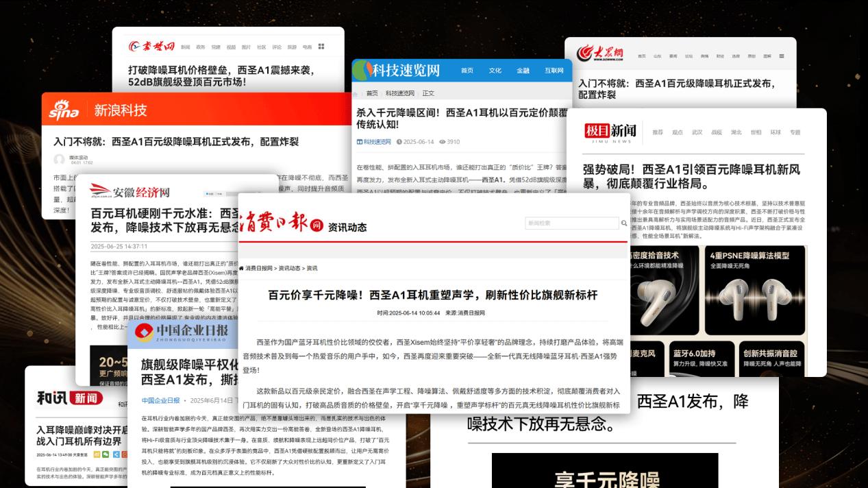Click the 荆楚网 logo in top-left page
This screenshot has height=488, width=868.
(x=151, y=46)
